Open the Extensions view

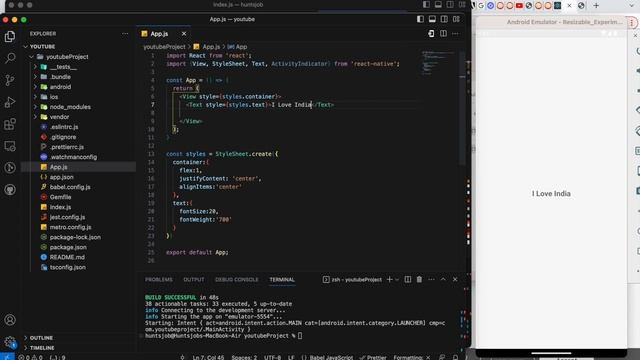pos(10,124)
